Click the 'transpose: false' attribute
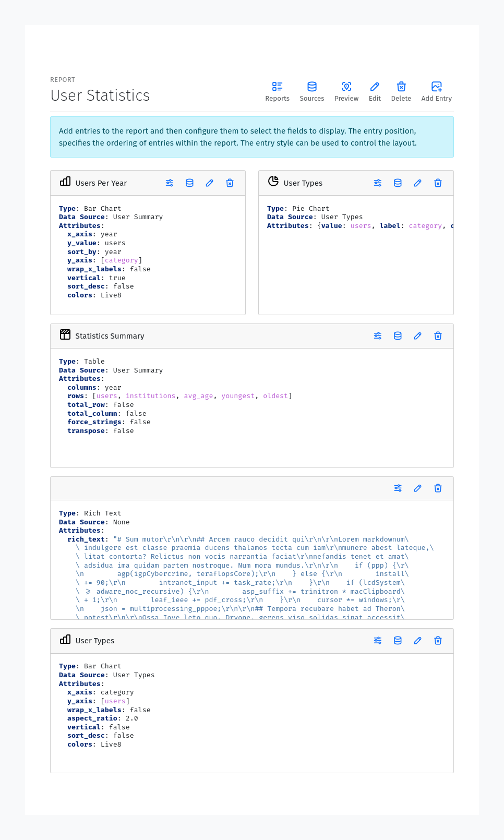This screenshot has height=840, width=504. (x=101, y=431)
